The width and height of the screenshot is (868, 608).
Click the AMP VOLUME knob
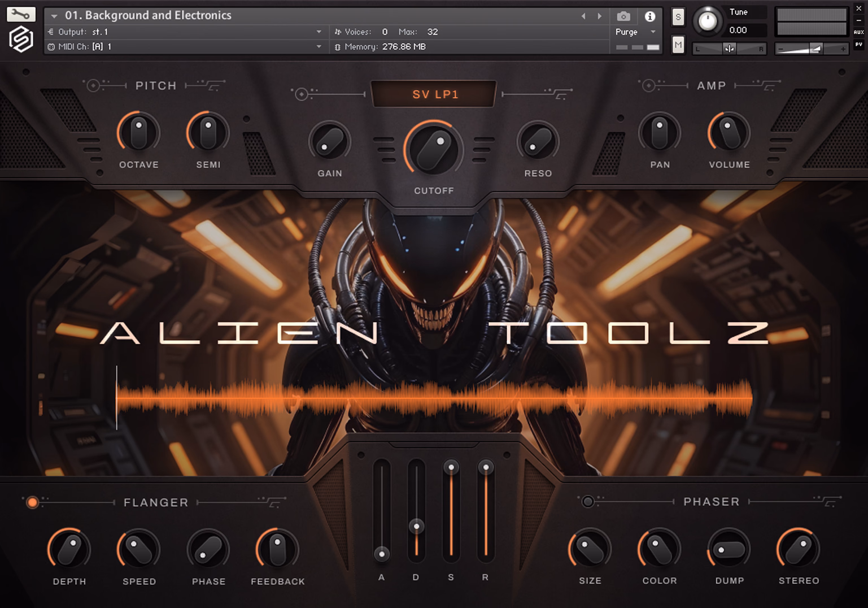(x=729, y=133)
